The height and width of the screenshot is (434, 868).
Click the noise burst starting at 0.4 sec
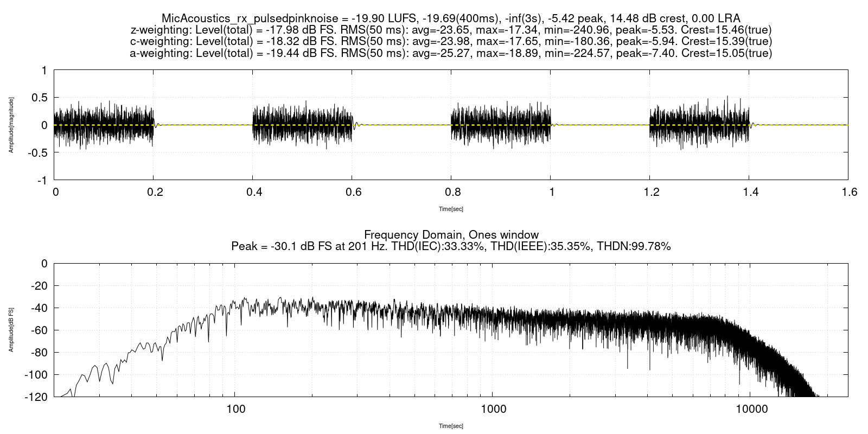(x=302, y=125)
